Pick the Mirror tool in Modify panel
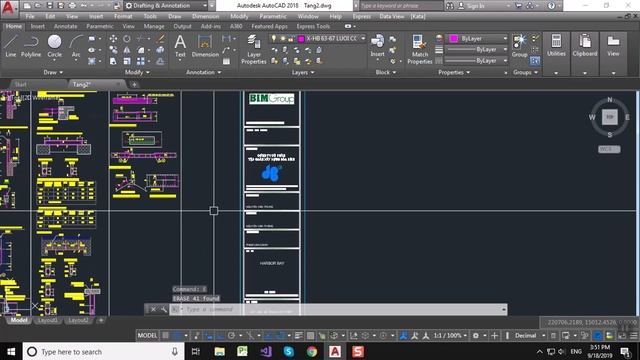Image resolution: width=640 pixels, height=360 pixels. pos(127,50)
